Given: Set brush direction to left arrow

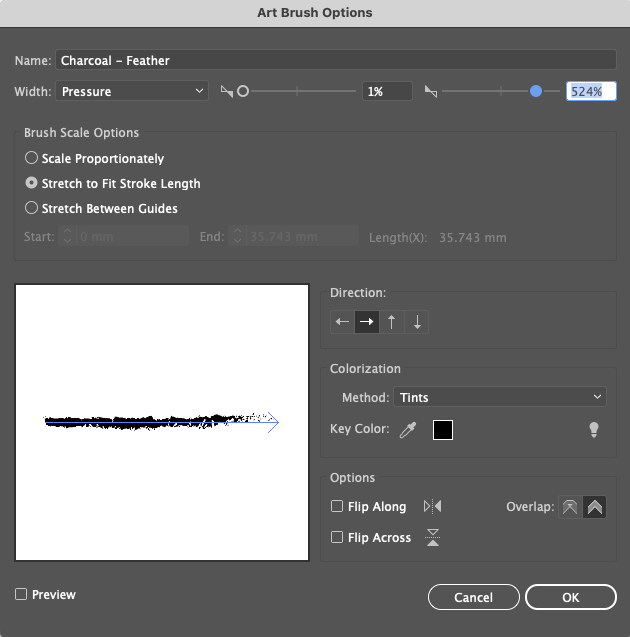Looking at the screenshot, I should pyautogui.click(x=342, y=322).
